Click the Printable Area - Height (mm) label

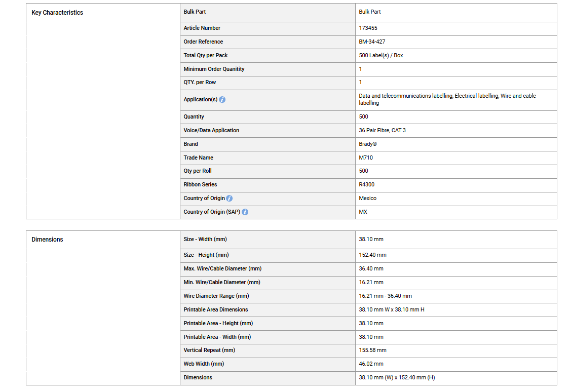tap(218, 324)
